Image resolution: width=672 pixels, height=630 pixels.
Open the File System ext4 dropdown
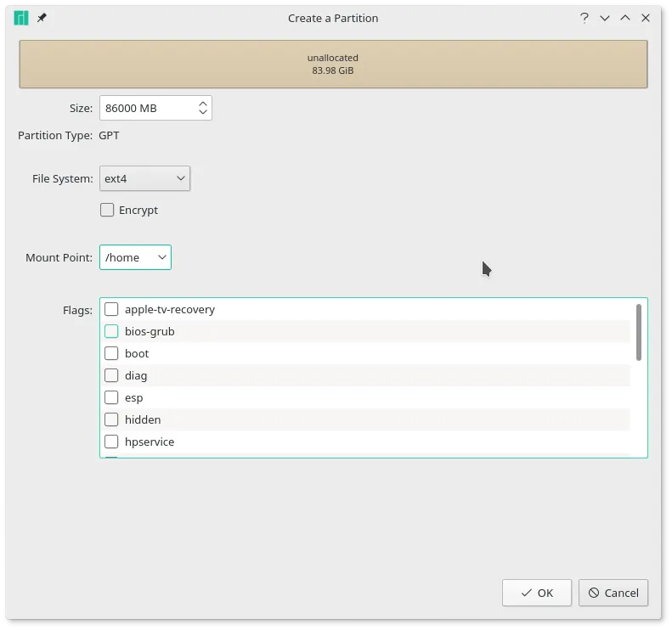point(144,178)
